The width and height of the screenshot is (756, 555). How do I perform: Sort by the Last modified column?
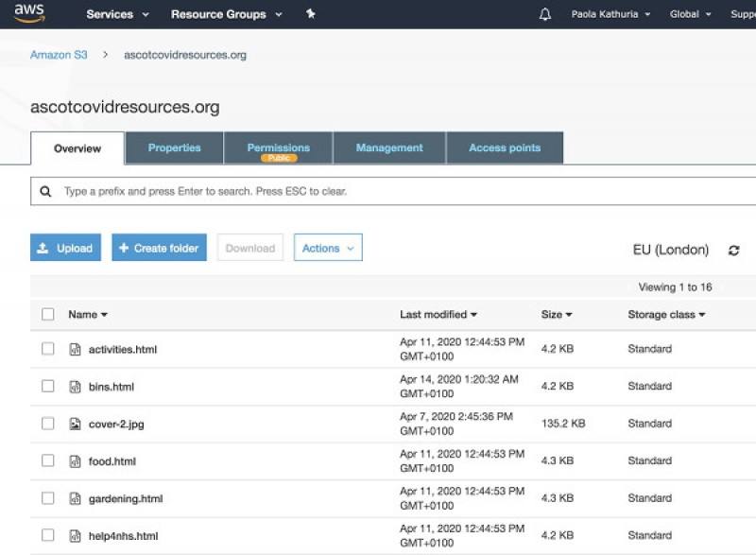click(438, 314)
